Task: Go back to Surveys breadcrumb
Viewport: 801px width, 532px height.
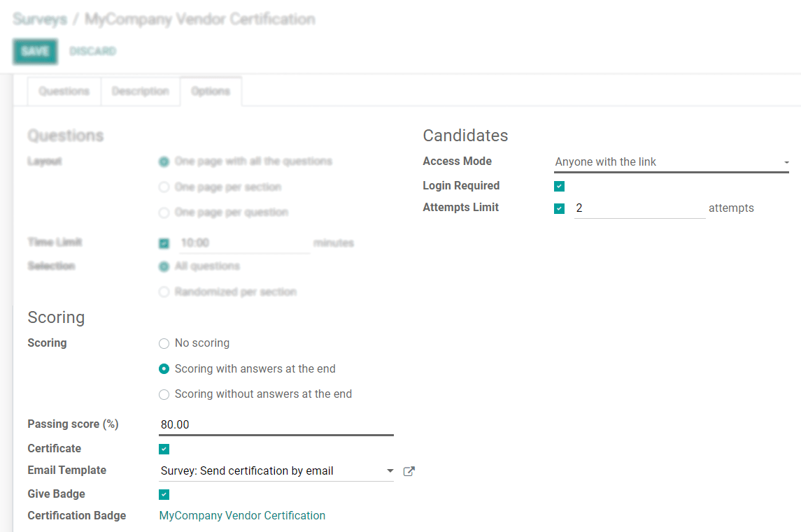Action: point(40,19)
